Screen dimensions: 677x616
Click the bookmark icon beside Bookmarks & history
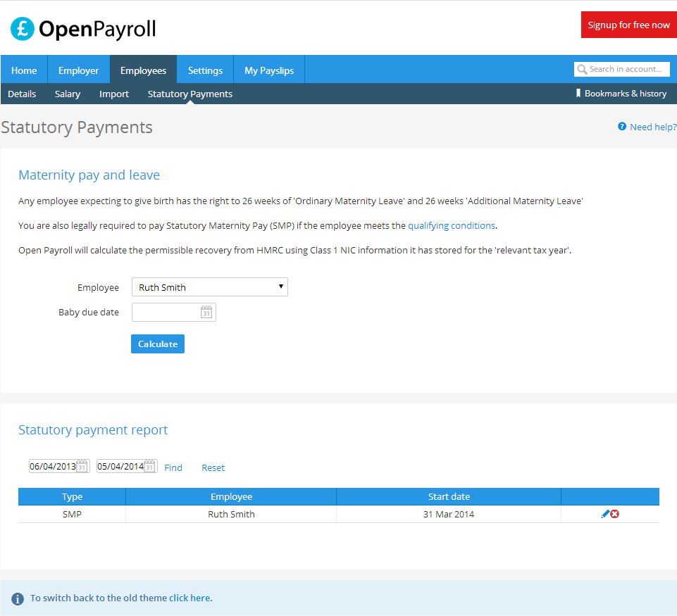click(578, 93)
